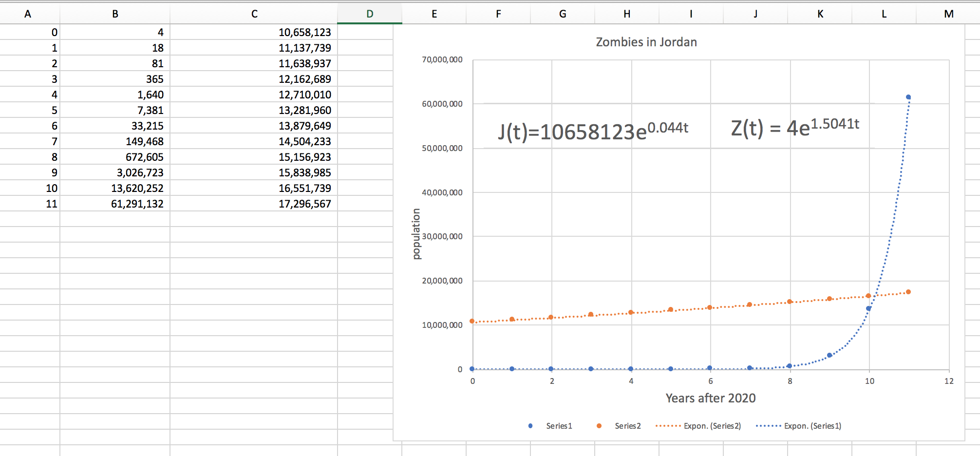Click cell containing 15,156,923
Image resolution: width=980 pixels, height=456 pixels.
(x=254, y=157)
